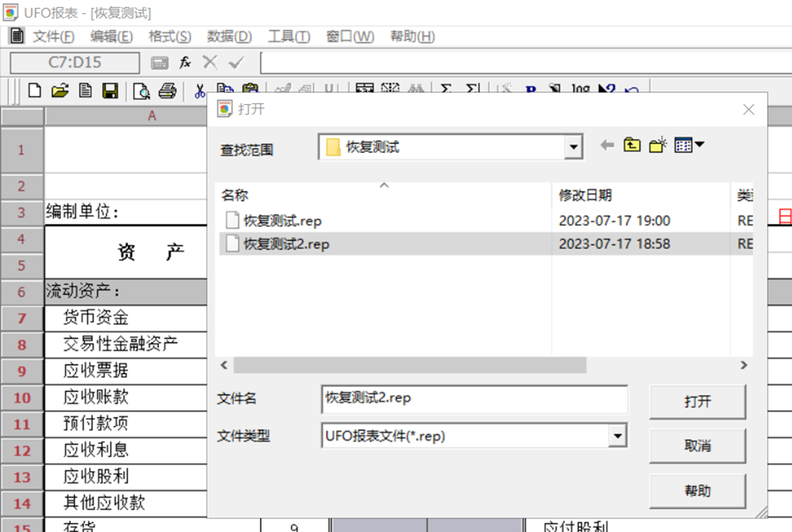Click the keyboard icon beside the cell reference
The image size is (792, 532).
click(x=160, y=63)
